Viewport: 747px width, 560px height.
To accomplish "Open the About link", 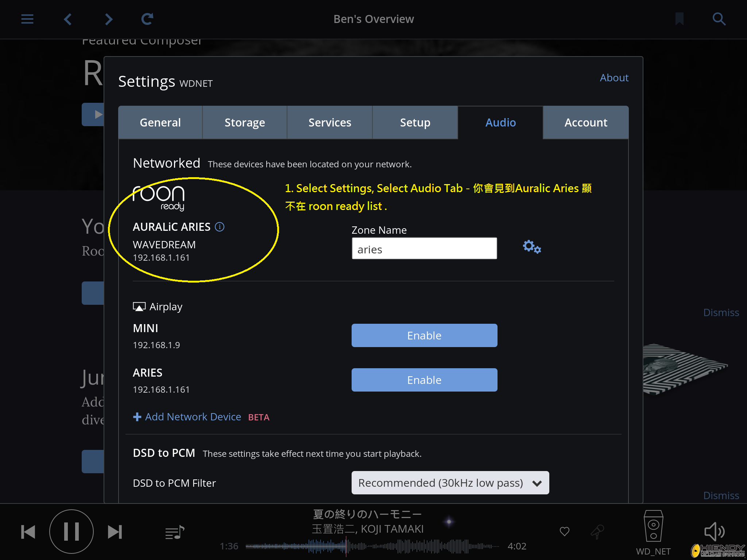I will click(614, 78).
